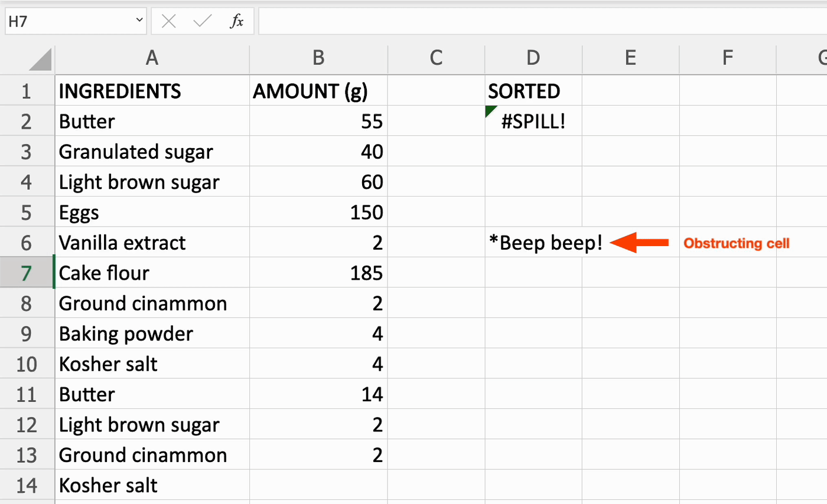Click inside the formula bar input
This screenshot has width=827, height=504.
coord(532,21)
